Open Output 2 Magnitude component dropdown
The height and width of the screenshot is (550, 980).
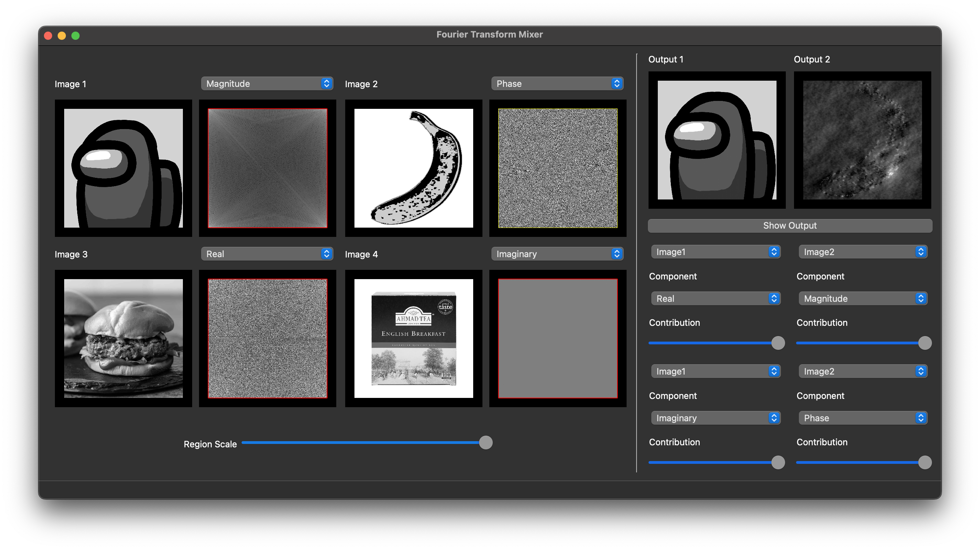[863, 298]
